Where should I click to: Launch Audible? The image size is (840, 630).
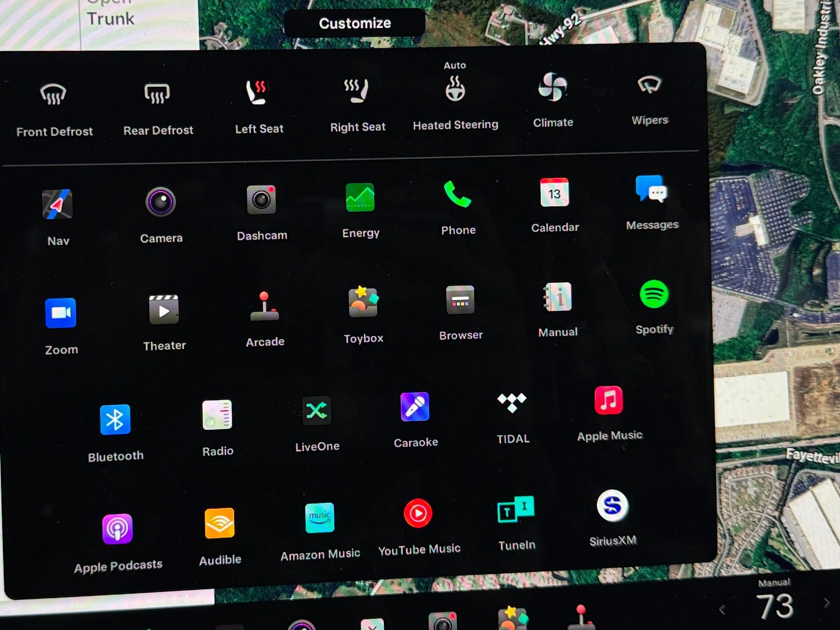[x=219, y=523]
